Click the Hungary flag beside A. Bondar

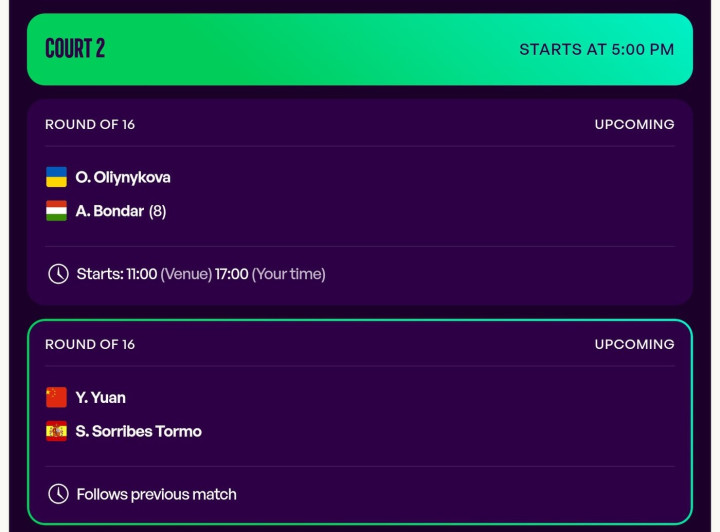(x=56, y=211)
